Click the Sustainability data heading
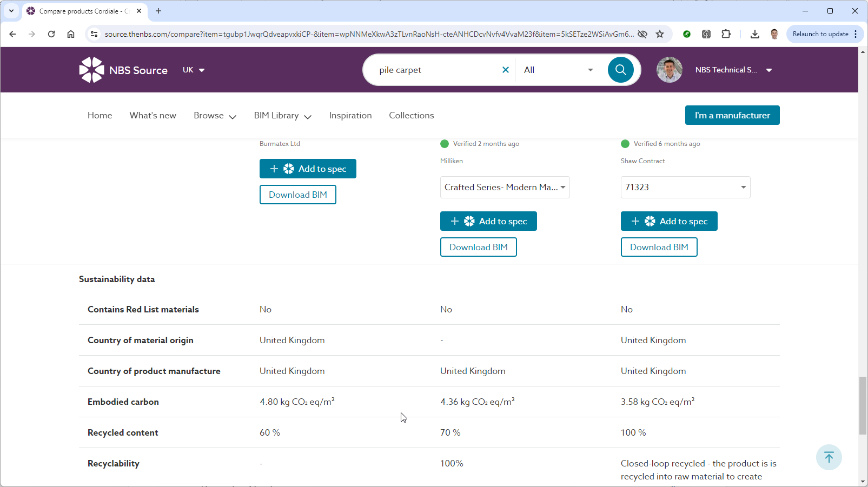868x487 pixels. 117,279
